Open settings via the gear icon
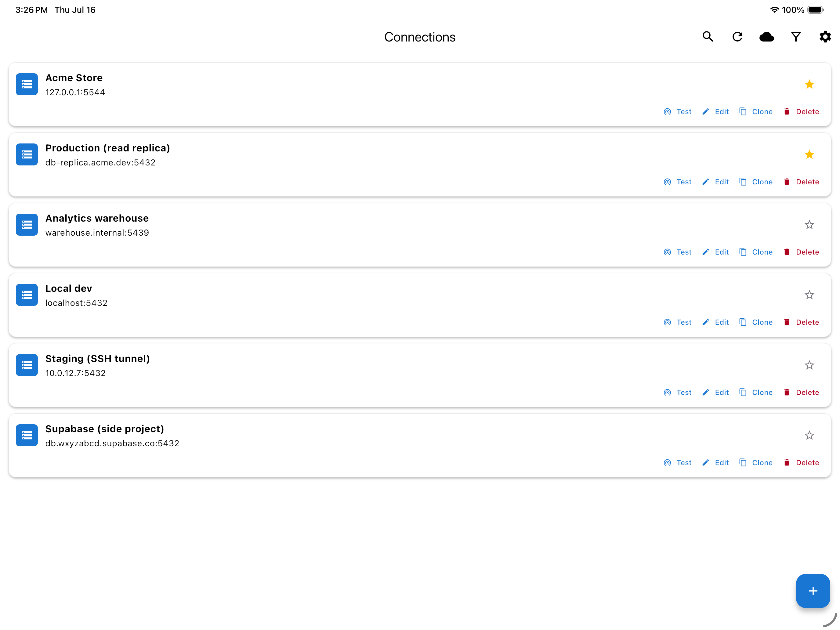Image resolution: width=840 pixels, height=630 pixels. pos(825,36)
